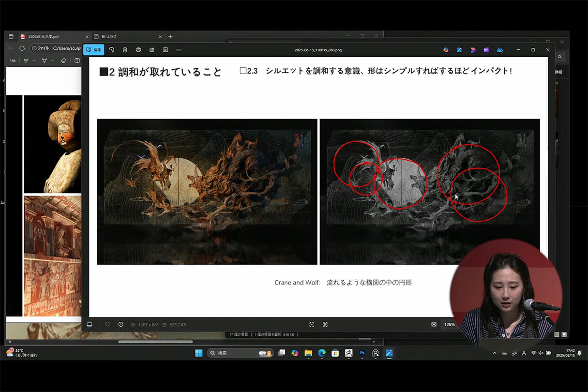Launch Photoshop from the taskbar
The height and width of the screenshot is (392, 588).
pyautogui.click(x=362, y=353)
